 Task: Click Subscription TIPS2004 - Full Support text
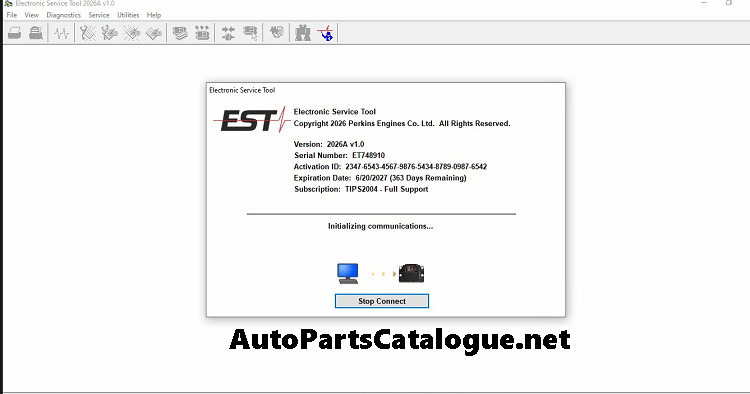point(361,189)
